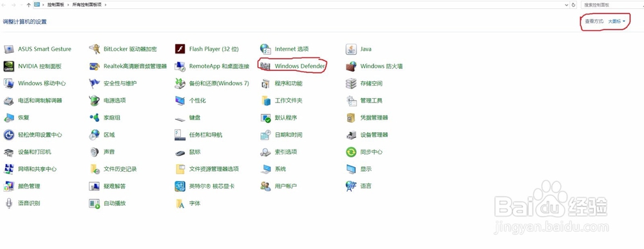
Task: Open the 查看方式 大图标 dropdown
Action: point(616,21)
